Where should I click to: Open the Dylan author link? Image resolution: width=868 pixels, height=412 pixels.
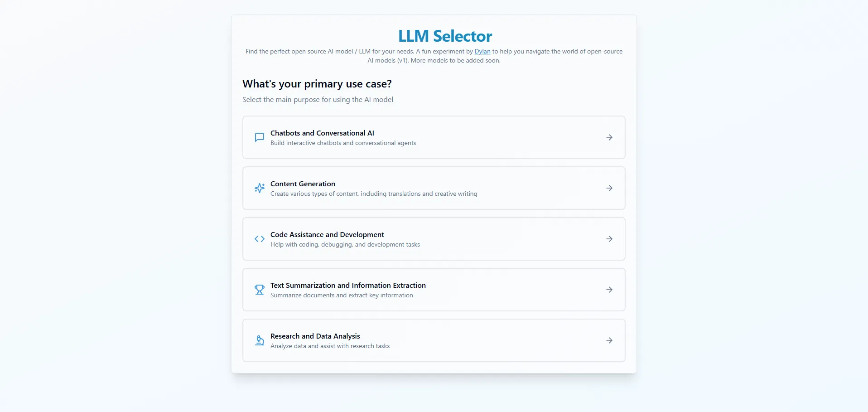482,52
